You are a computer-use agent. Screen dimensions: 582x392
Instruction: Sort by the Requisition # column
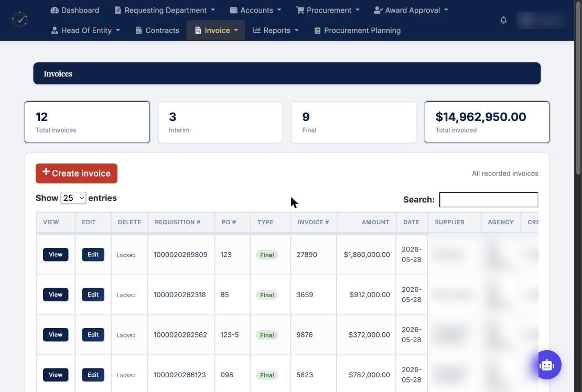tap(181, 222)
